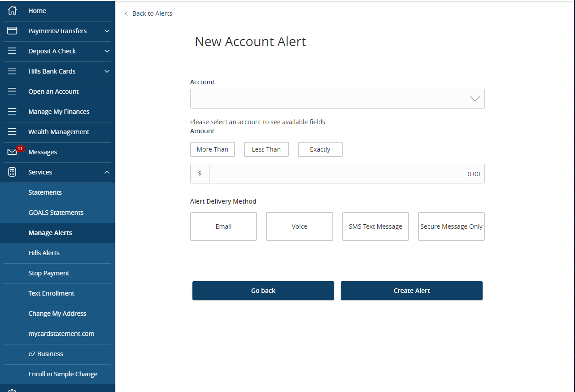Open Statements under Services
This screenshot has height=392, width=575.
57,192
